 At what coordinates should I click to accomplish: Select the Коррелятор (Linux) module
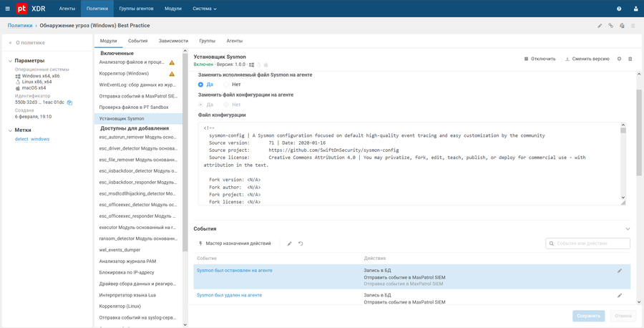tap(138, 307)
